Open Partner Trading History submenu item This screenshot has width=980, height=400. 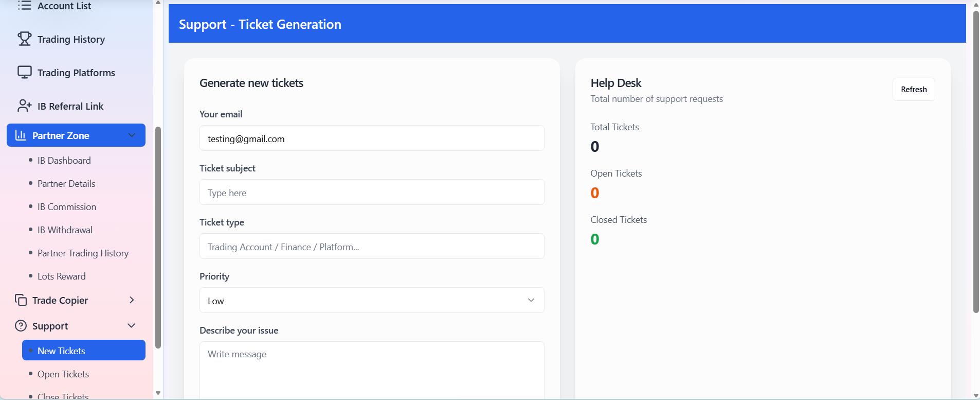pos(83,253)
